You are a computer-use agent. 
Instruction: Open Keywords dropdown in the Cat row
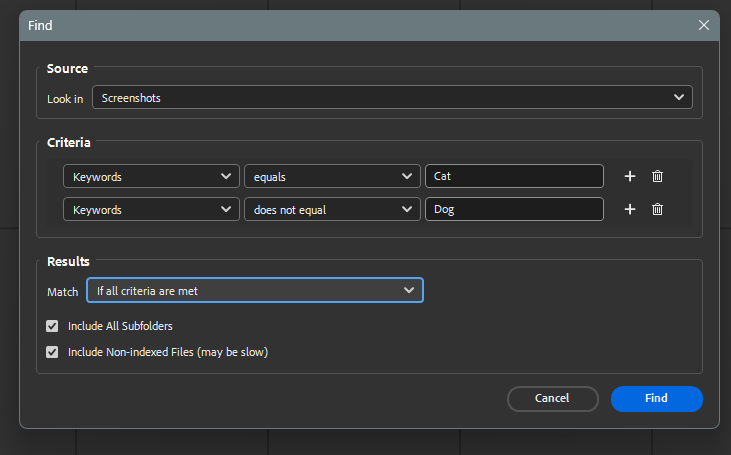tap(151, 176)
